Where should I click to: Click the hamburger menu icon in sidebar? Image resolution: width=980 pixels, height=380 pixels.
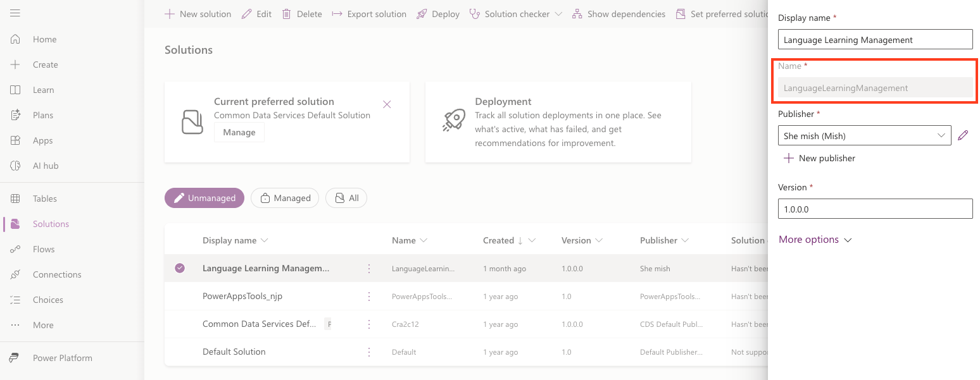click(x=15, y=13)
